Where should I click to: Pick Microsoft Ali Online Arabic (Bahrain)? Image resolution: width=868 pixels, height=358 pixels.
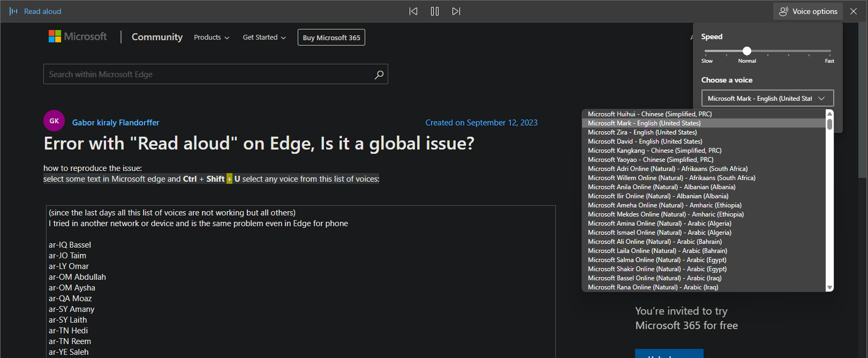tap(705, 242)
